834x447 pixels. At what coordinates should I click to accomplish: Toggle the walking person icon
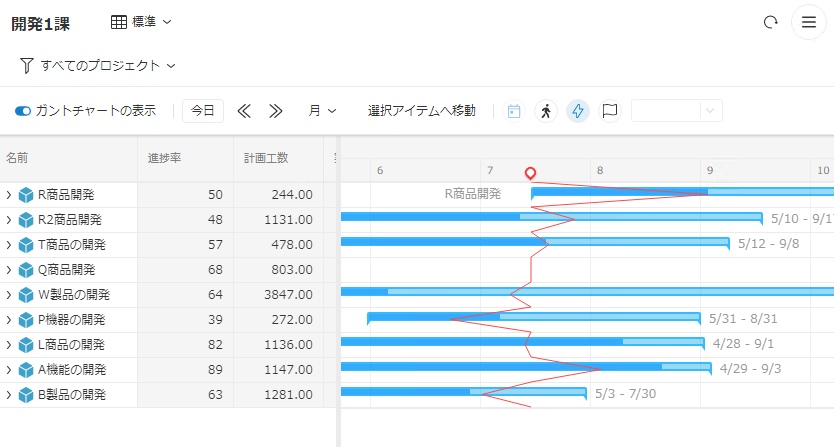pyautogui.click(x=545, y=111)
